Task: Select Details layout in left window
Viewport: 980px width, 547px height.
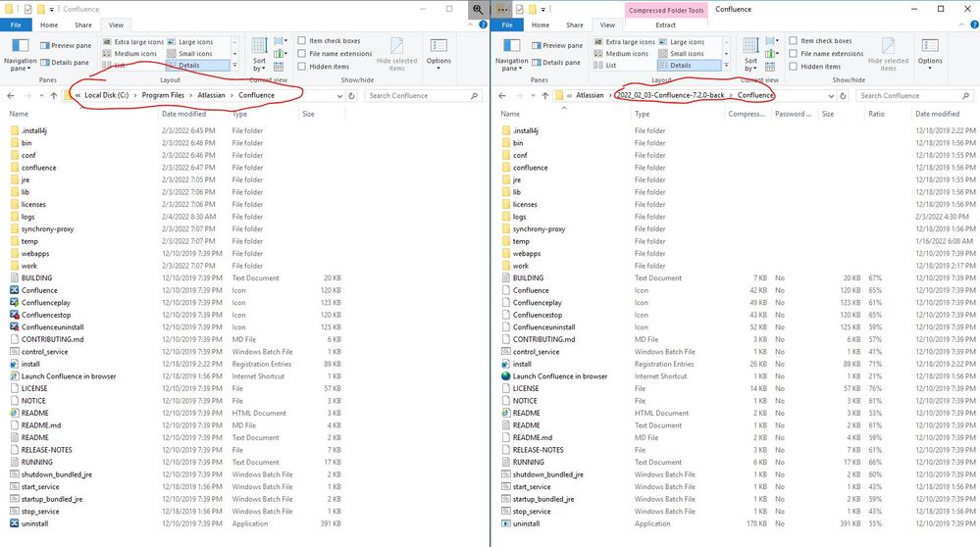Action: [197, 66]
